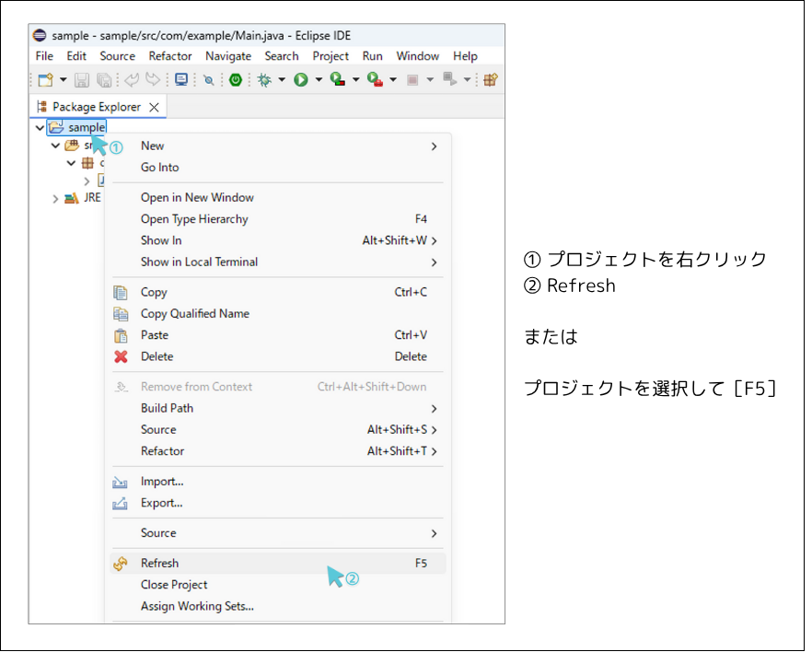Select Close Project in the context menu
The height and width of the screenshot is (652, 812).
(278, 585)
